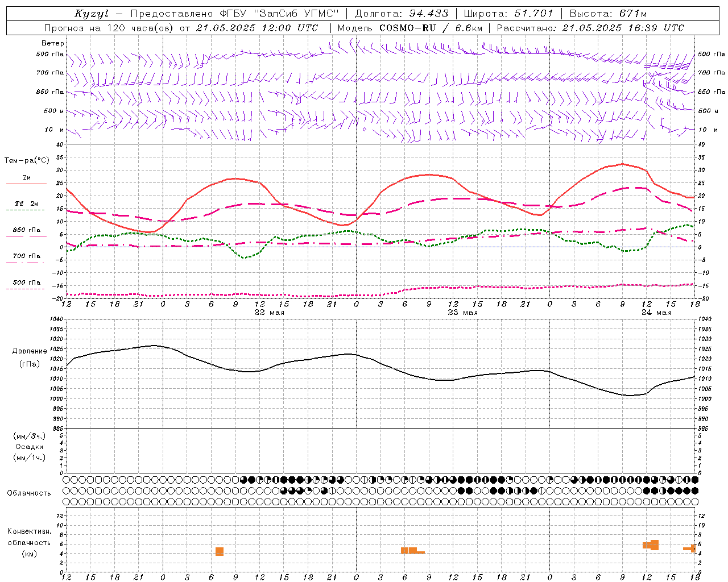Click the "22 мая" date label
The height and width of the screenshot is (582, 728).
coord(270,313)
